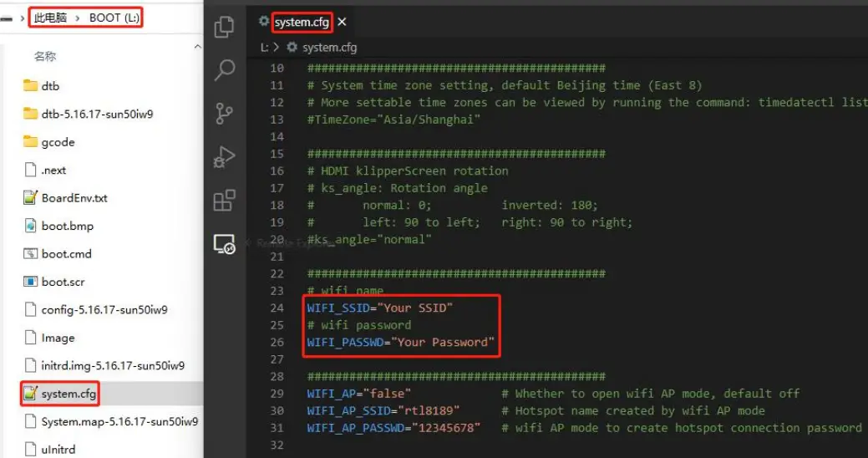The image size is (868, 458).
Task: Place cursor in WIFI_PASSWD "Your Password" value
Action: [442, 343]
